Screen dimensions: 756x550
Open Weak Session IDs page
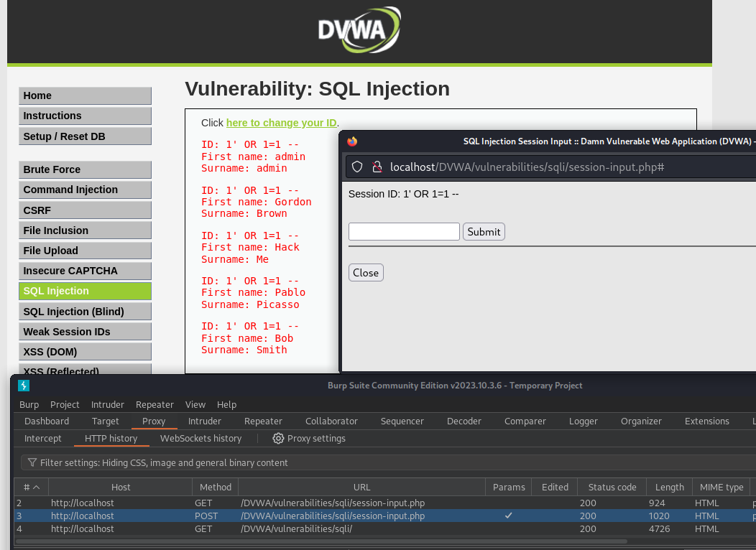coord(85,332)
